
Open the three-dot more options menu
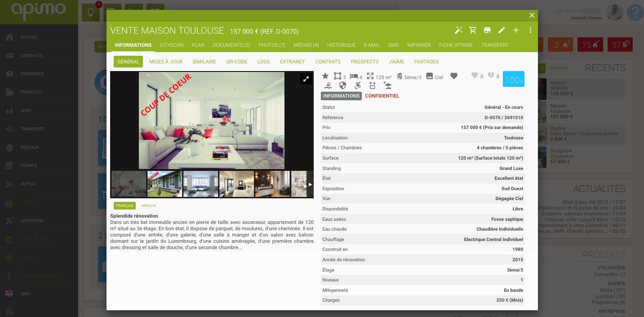pos(530,30)
